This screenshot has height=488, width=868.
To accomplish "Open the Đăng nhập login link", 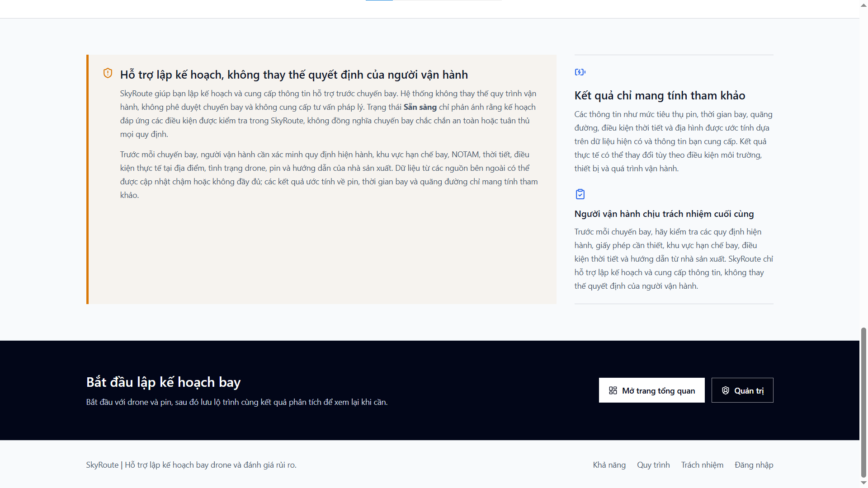I will (754, 465).
